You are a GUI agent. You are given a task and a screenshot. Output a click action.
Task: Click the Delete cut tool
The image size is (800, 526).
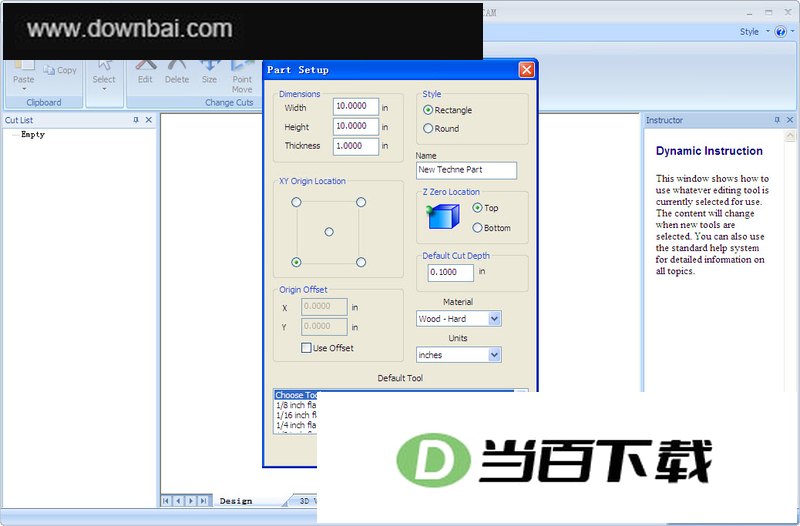(177, 72)
